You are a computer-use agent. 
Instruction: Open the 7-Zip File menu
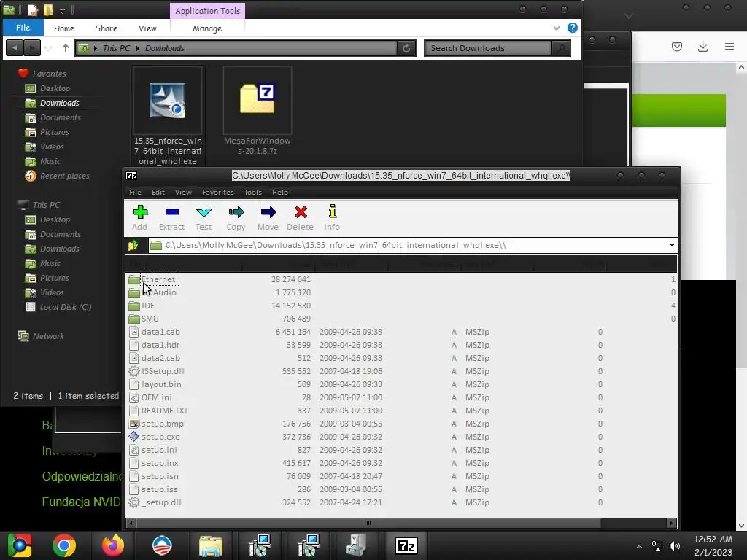pyautogui.click(x=135, y=192)
